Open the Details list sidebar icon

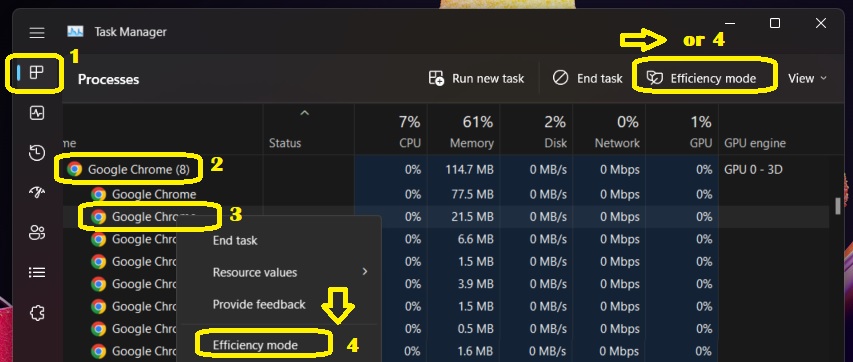[x=36, y=272]
